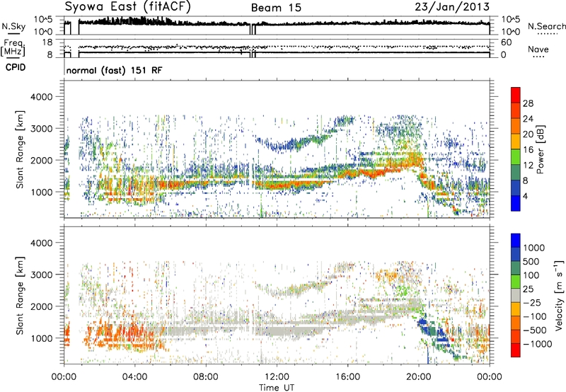This screenshot has height=392, width=566.
Task: Click the 'Syowa East (fitACF)' title text
Action: click(x=128, y=6)
